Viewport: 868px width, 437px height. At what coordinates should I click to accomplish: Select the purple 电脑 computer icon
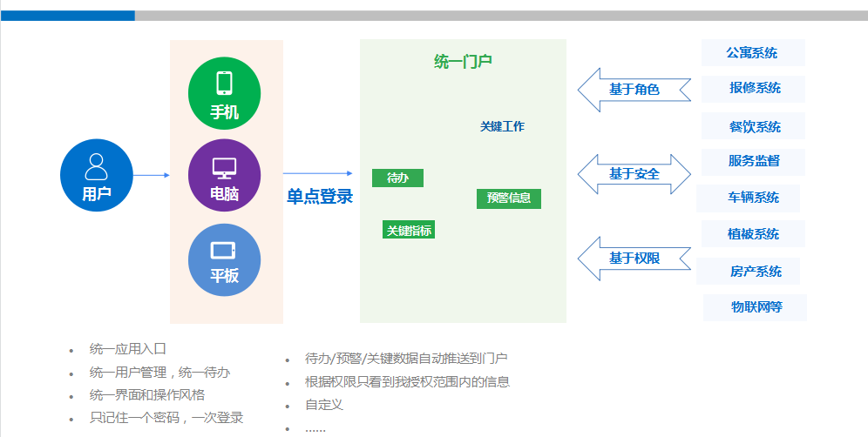224,175
